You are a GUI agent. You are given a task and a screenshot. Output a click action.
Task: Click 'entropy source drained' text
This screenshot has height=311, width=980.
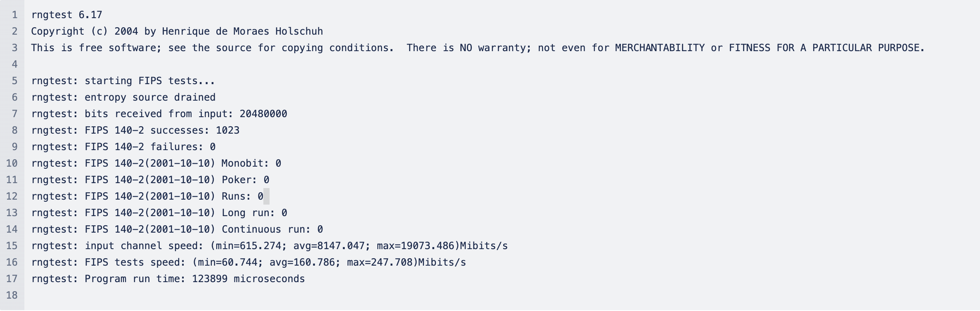150,97
